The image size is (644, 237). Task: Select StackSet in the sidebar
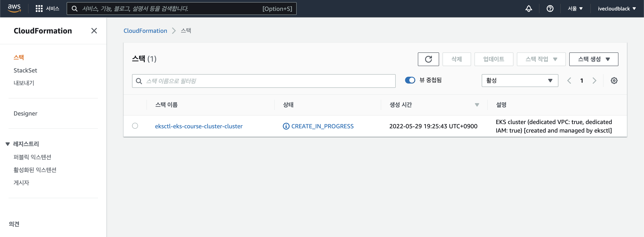click(x=25, y=70)
